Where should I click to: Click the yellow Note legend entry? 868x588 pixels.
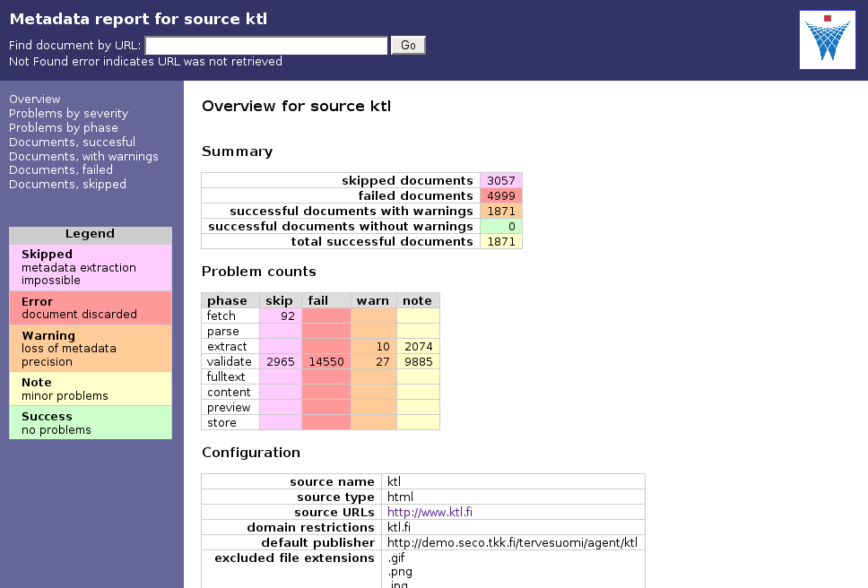point(91,389)
